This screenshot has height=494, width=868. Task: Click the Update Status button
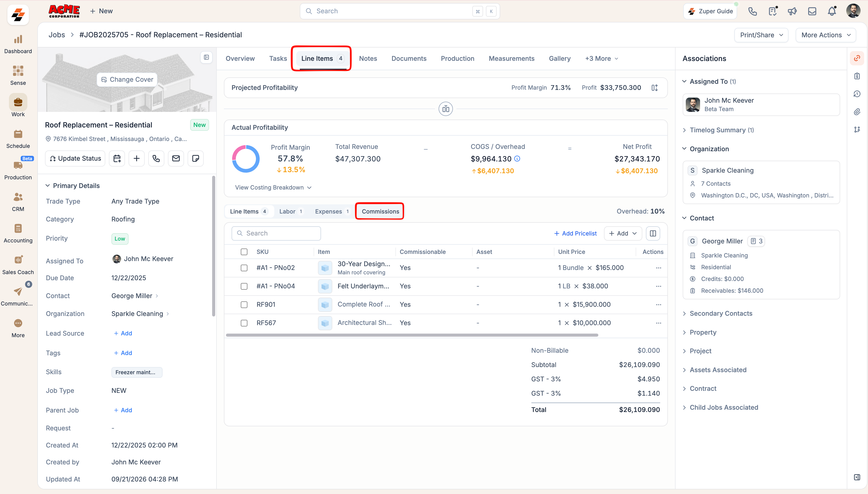(75, 158)
